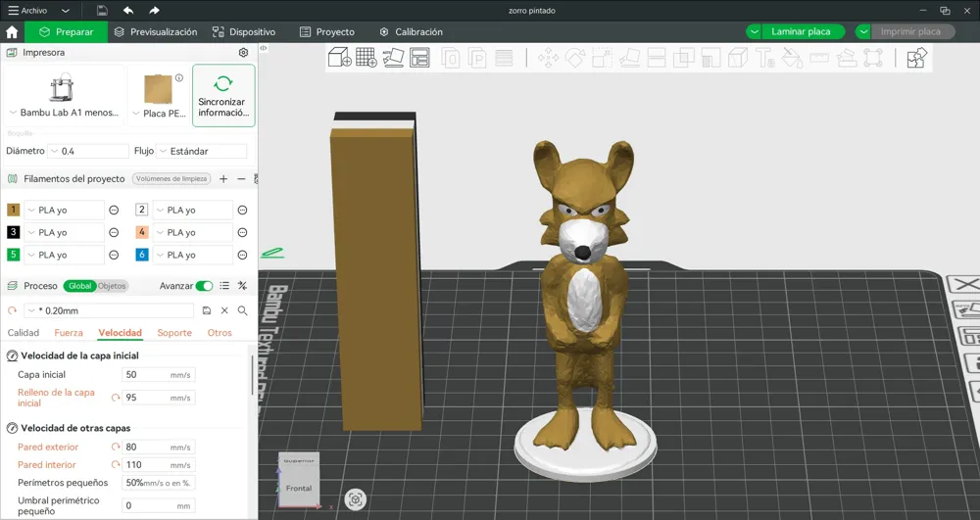
Task: Click the Capa inicial speed field
Action: click(158, 374)
